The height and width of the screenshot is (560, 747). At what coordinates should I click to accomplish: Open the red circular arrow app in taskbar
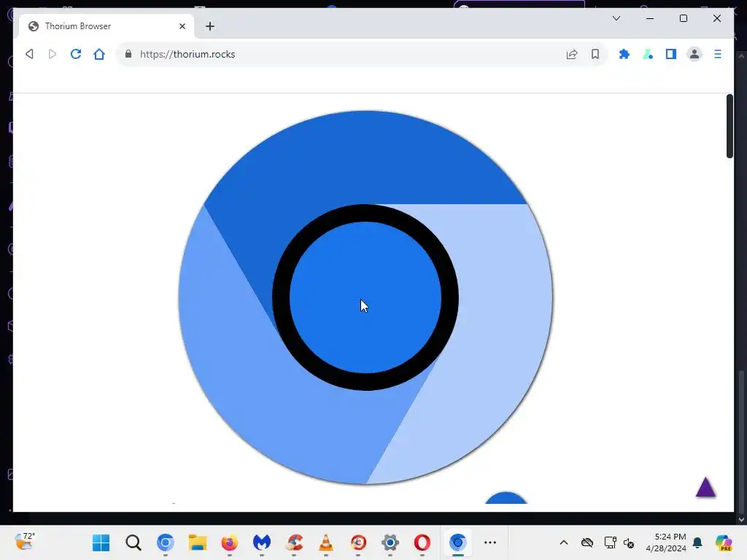click(358, 542)
